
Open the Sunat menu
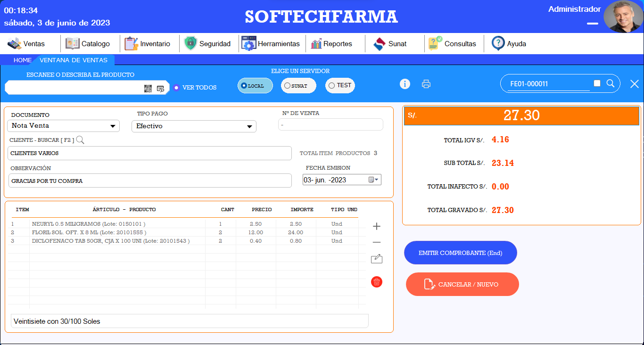point(390,44)
